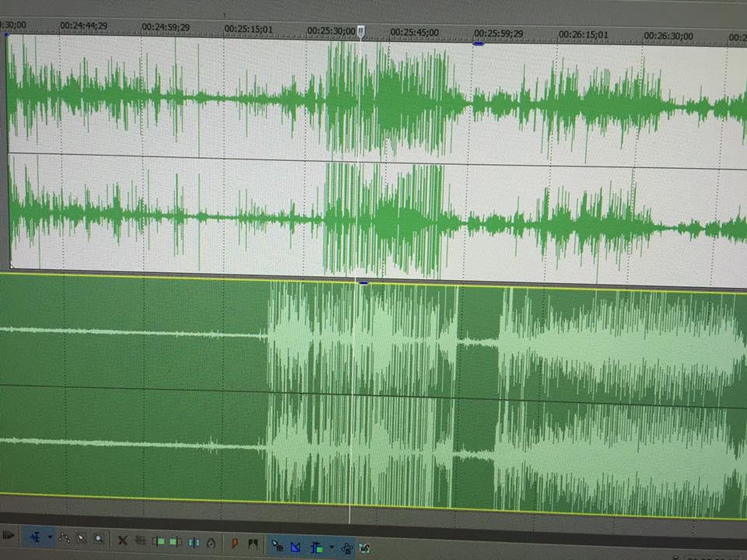
Task: Click the blue marker below the 00:25:59;29 ruler label
Action: coord(479,44)
